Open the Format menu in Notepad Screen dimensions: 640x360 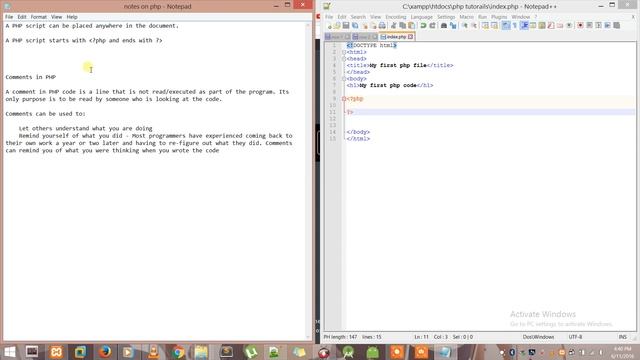click(x=39, y=17)
